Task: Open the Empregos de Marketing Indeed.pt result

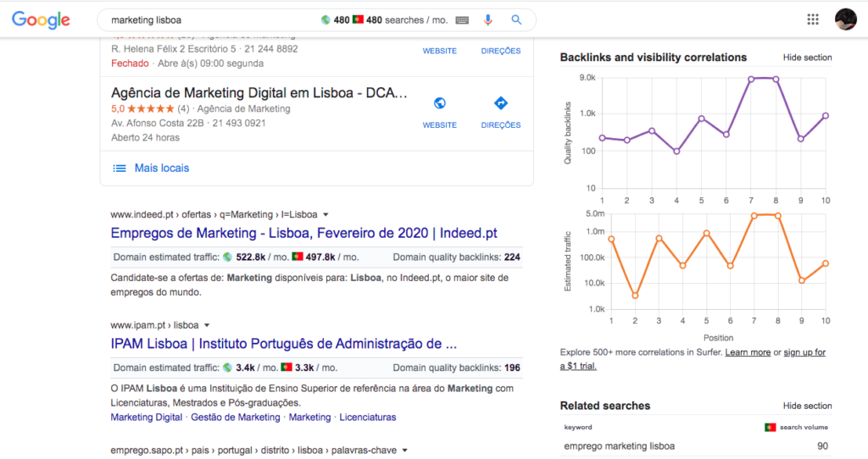Action: coord(303,234)
